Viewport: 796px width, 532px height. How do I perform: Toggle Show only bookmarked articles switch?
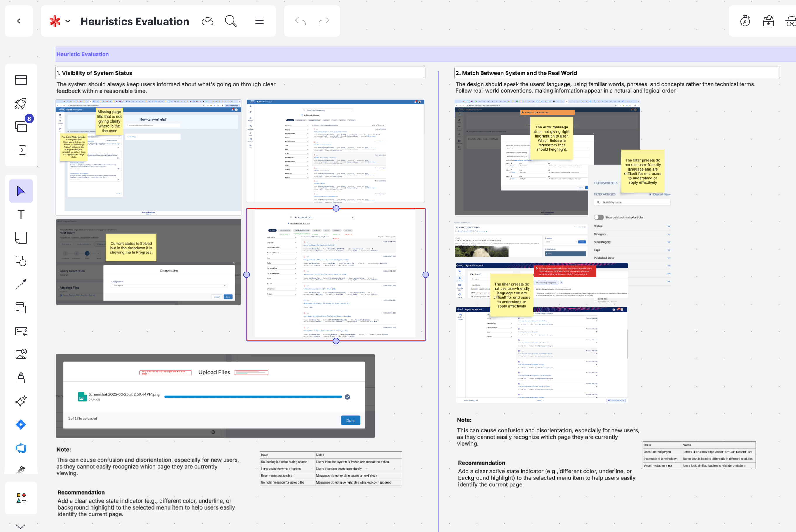pyautogui.click(x=598, y=217)
